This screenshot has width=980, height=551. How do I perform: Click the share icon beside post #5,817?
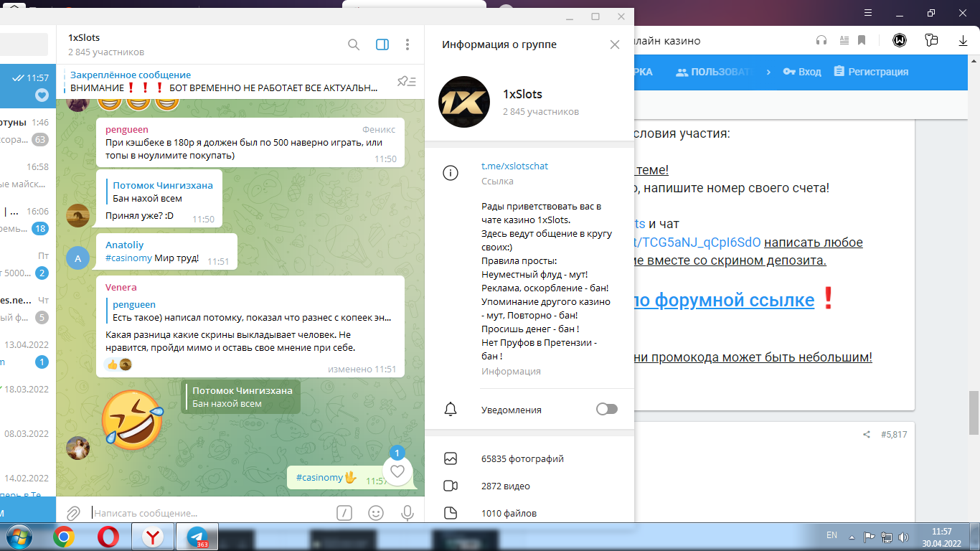click(x=867, y=435)
